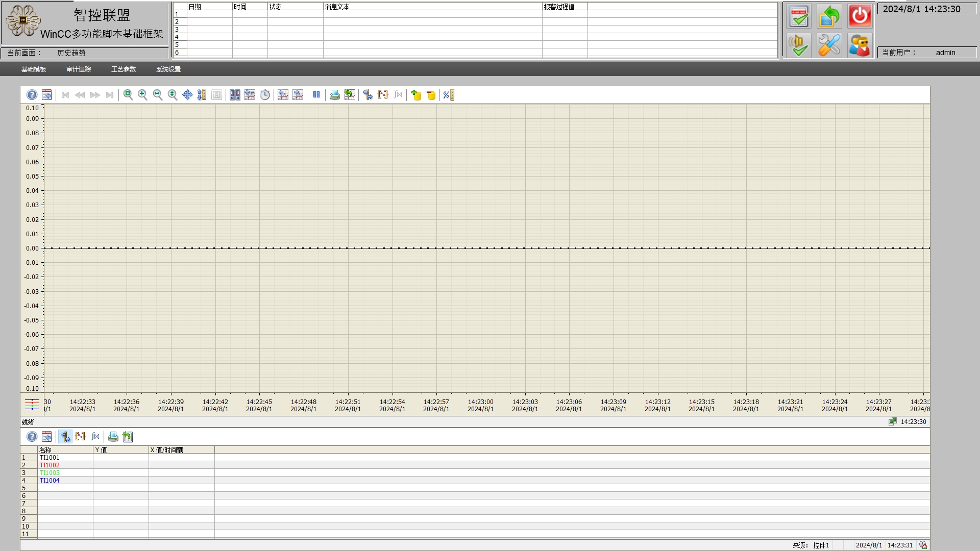The width and height of the screenshot is (980, 551).
Task: Open the wrench and screwdriver settings icon
Action: click(x=829, y=45)
